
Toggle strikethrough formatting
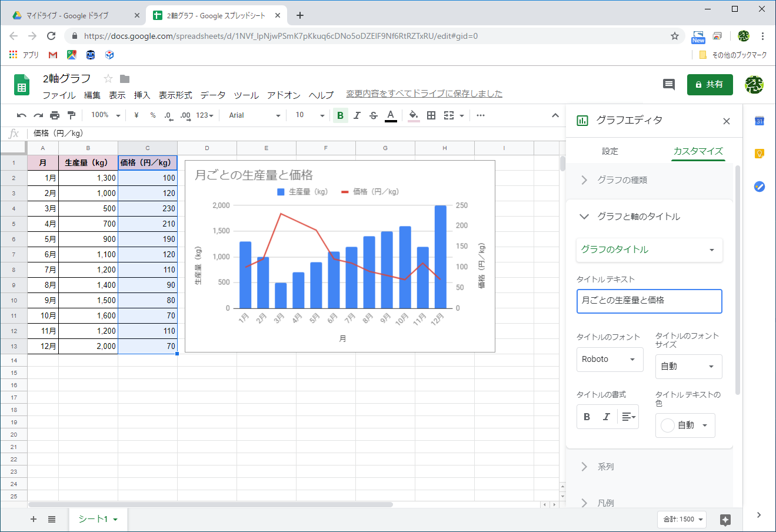tap(373, 115)
